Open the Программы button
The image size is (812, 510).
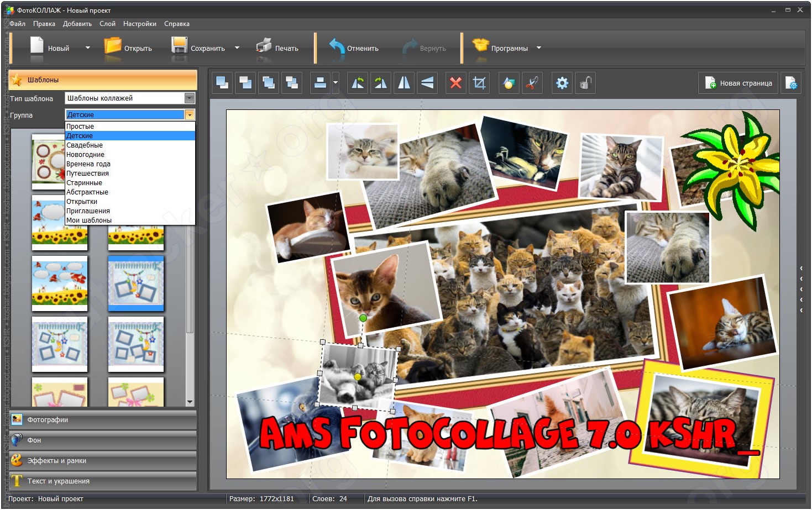point(500,48)
